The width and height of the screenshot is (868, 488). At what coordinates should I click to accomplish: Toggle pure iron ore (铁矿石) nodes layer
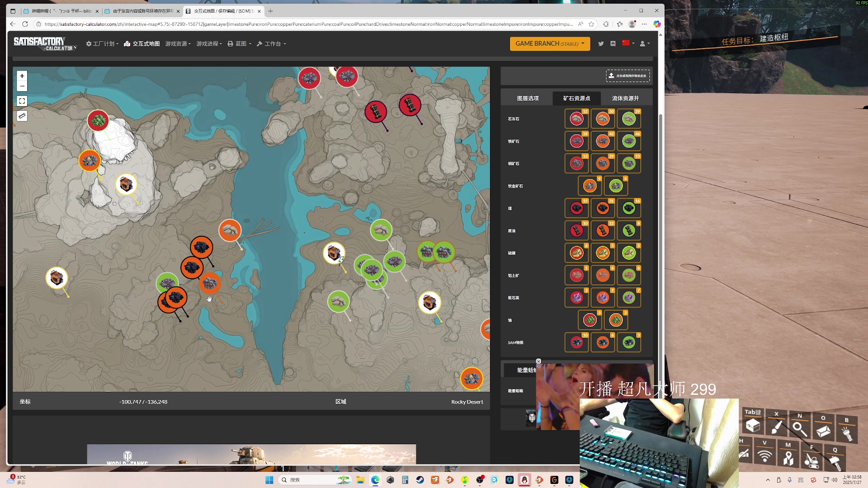pos(629,141)
